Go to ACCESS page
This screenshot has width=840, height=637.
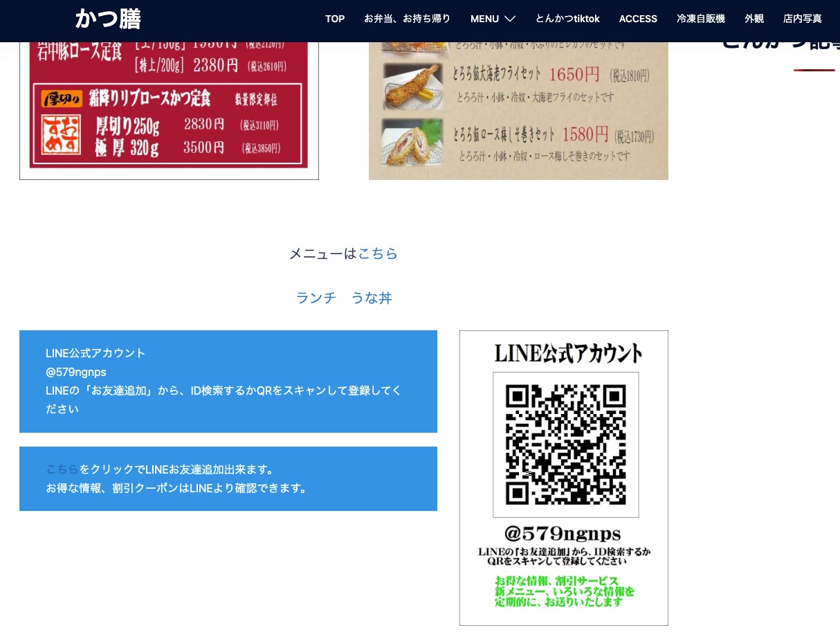pos(638,19)
